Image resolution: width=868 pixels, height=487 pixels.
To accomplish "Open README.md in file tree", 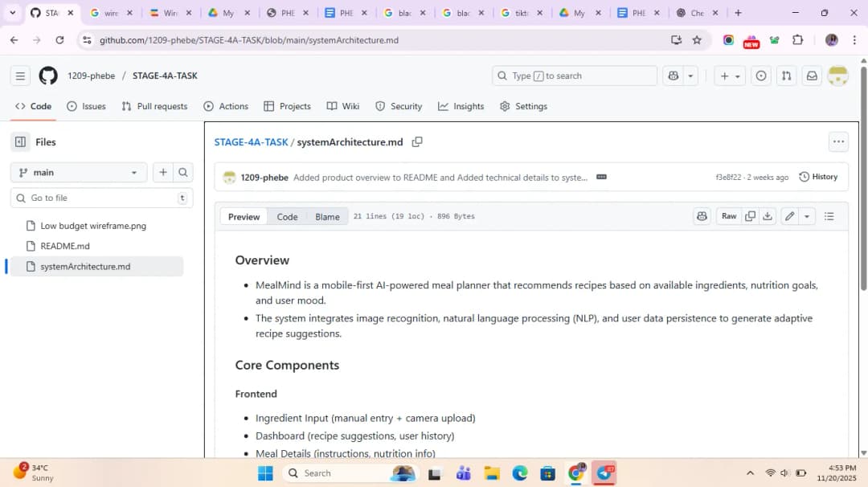I will [x=65, y=246].
